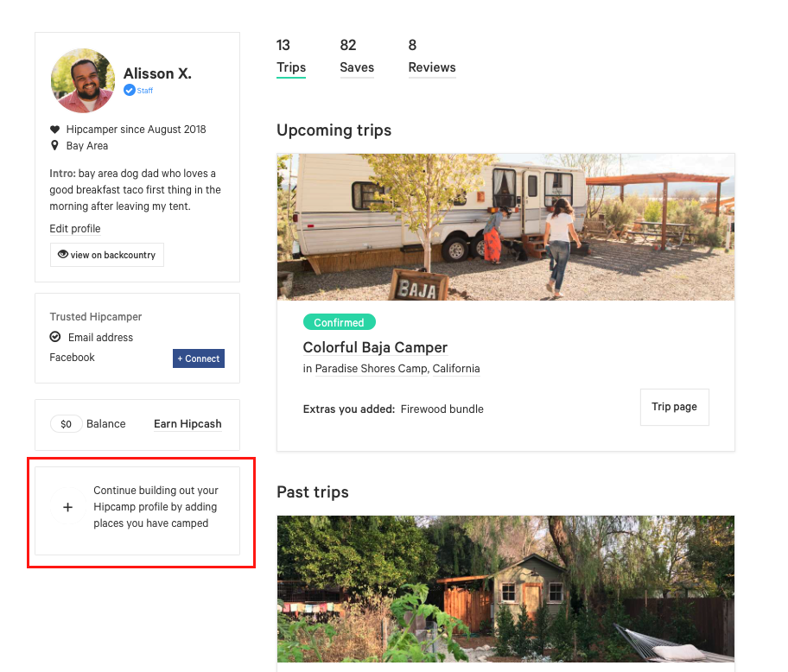Switch to the Saves tab
The height and width of the screenshot is (672, 788).
point(357,67)
